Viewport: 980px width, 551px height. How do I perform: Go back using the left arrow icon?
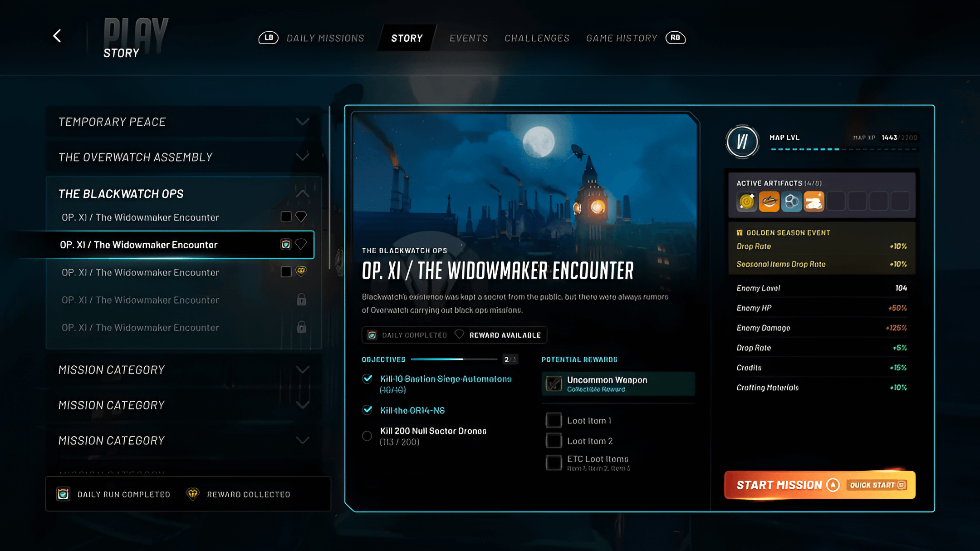57,36
